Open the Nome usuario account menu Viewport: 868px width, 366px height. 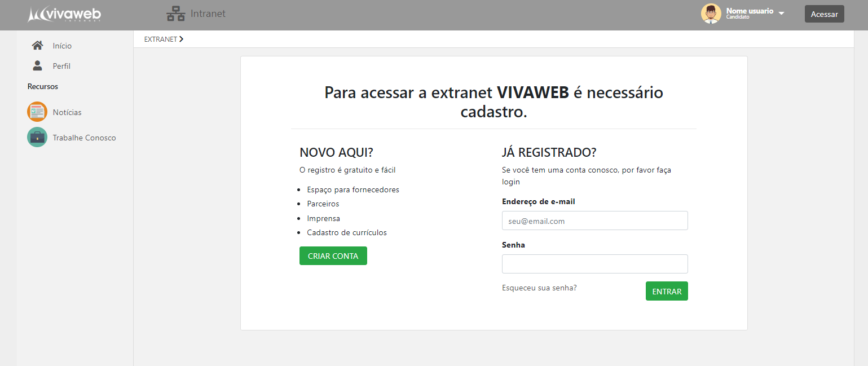pyautogui.click(x=749, y=11)
